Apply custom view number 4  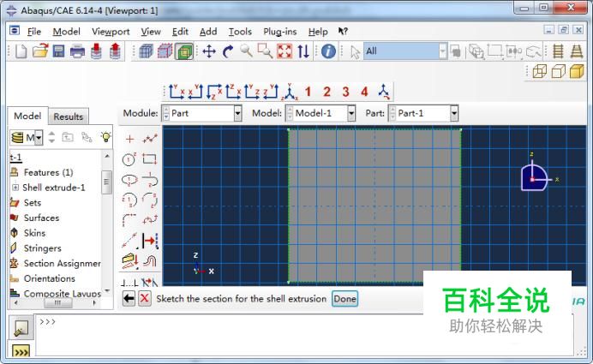(x=364, y=92)
